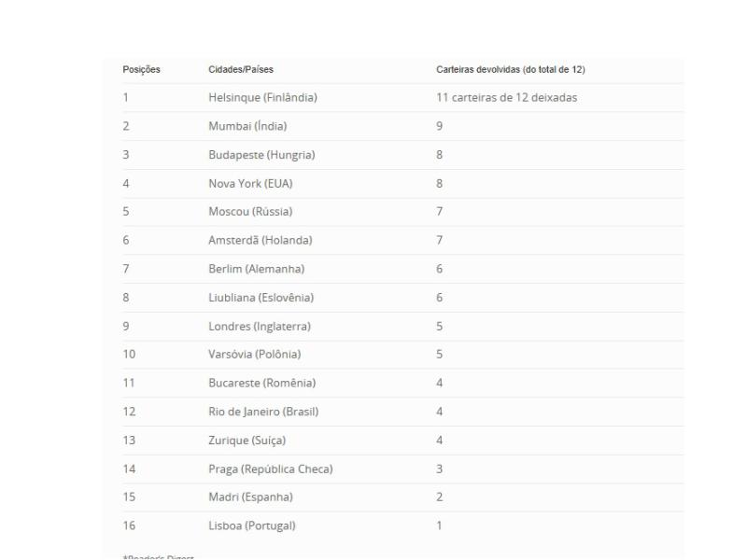Select the Lisboa (Portugal) cell
Viewport: 747px width, 560px height.
[251, 525]
